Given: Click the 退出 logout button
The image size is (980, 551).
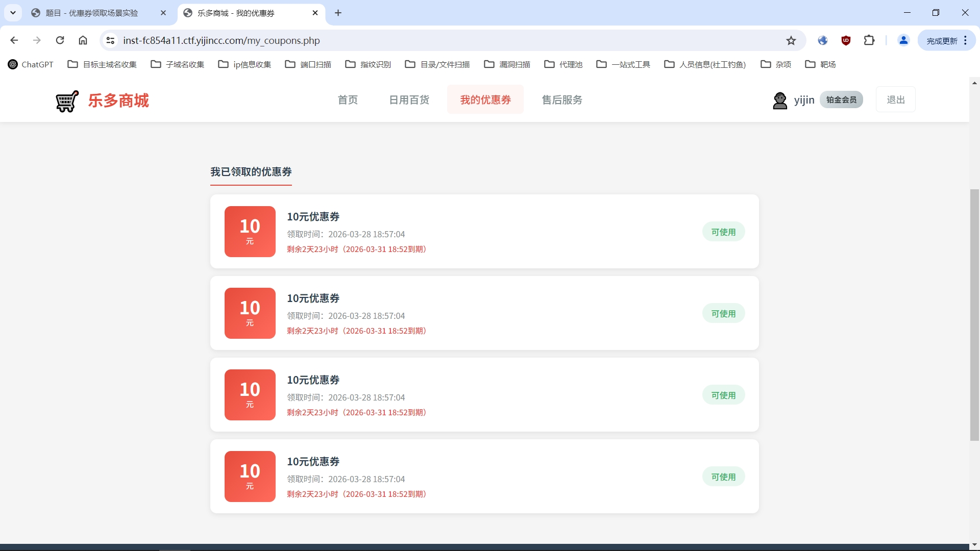Looking at the screenshot, I should pos(895,100).
